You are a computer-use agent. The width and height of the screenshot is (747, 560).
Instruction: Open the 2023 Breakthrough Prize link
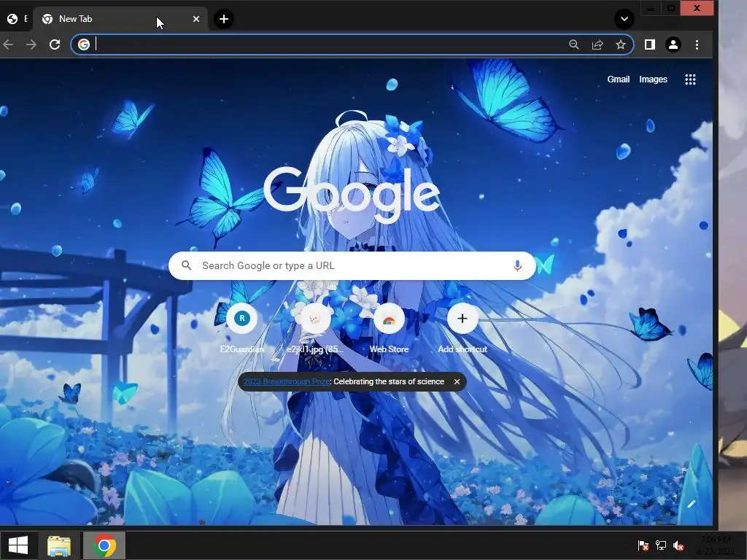click(x=286, y=381)
